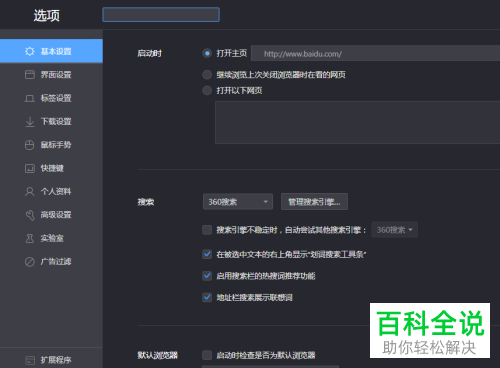Open 快捷键 settings page
The image size is (500, 368).
coord(51,168)
